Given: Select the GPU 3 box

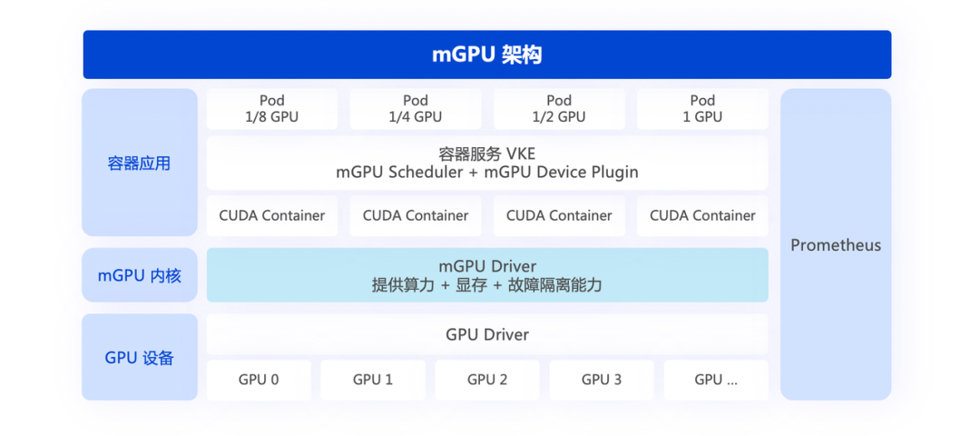Looking at the screenshot, I should 602,380.
